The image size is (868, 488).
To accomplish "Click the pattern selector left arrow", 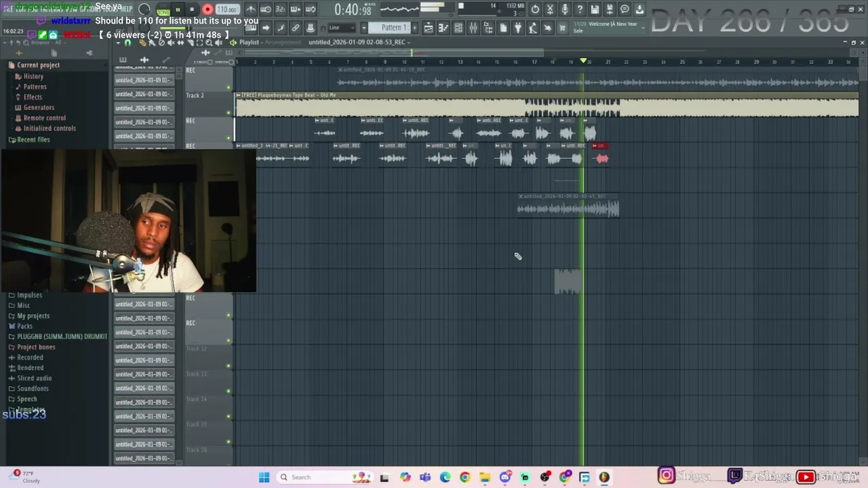I will [x=363, y=28].
